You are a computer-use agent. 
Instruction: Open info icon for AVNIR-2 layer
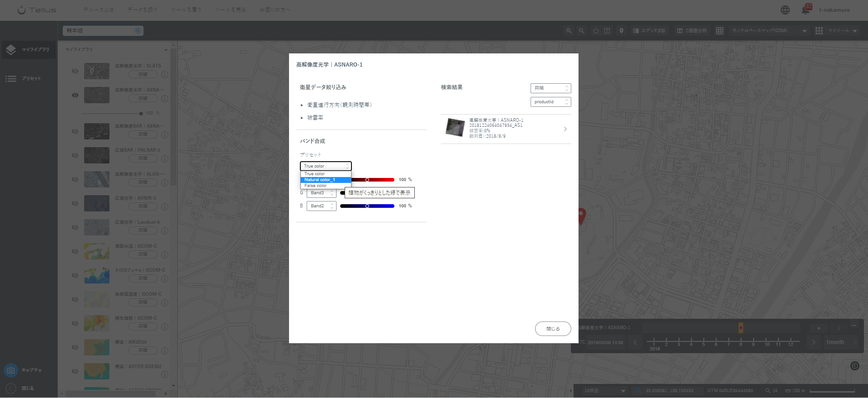(165, 207)
